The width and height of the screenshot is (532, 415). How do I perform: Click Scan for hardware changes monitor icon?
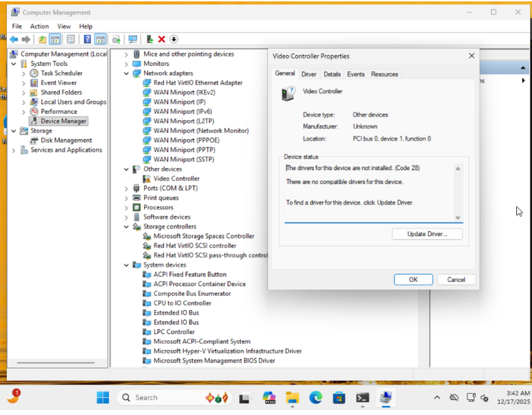click(x=133, y=39)
